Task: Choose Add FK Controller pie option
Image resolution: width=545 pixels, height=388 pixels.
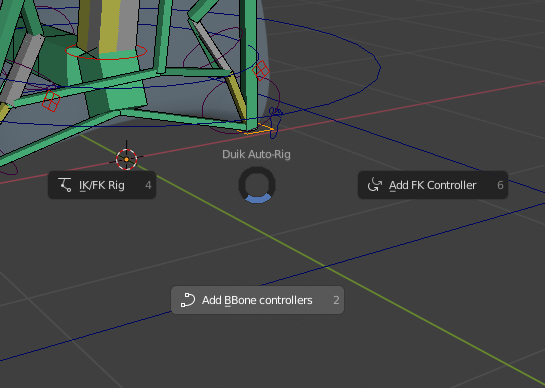Action: point(433,185)
